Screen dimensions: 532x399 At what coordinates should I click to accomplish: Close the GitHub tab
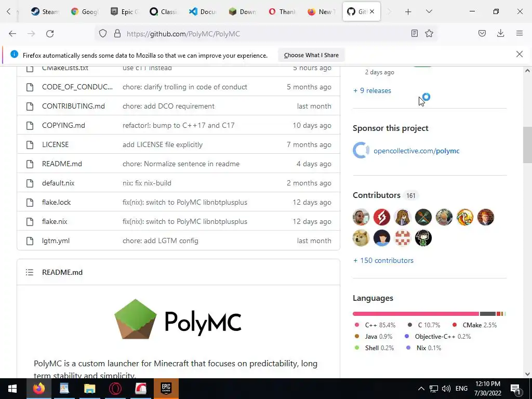372,11
